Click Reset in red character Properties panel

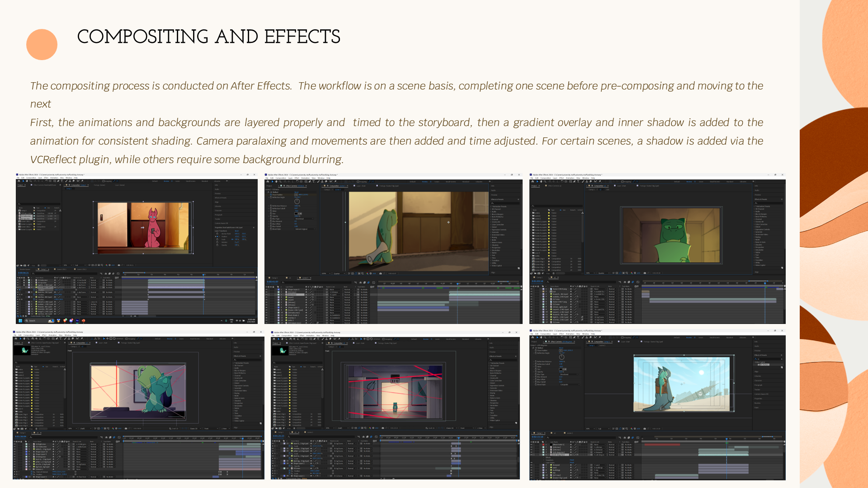(x=237, y=231)
